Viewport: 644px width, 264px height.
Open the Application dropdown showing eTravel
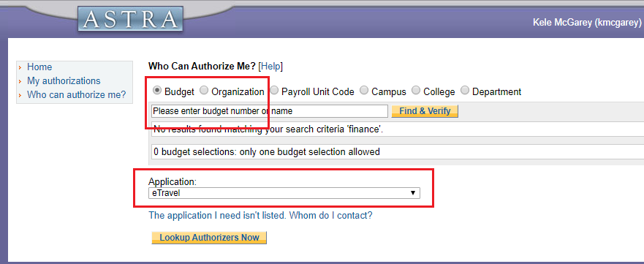pyautogui.click(x=284, y=193)
